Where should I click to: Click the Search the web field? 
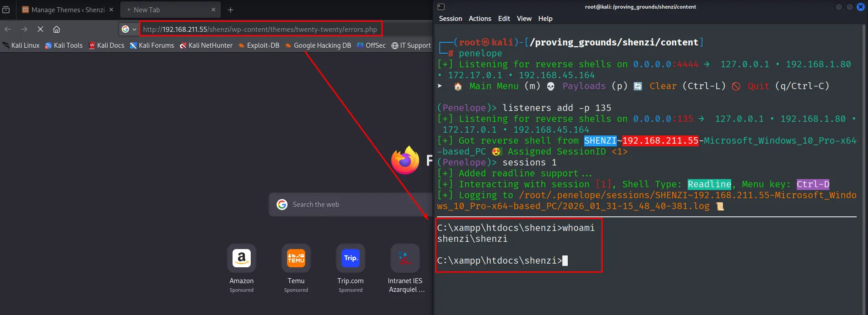point(351,205)
